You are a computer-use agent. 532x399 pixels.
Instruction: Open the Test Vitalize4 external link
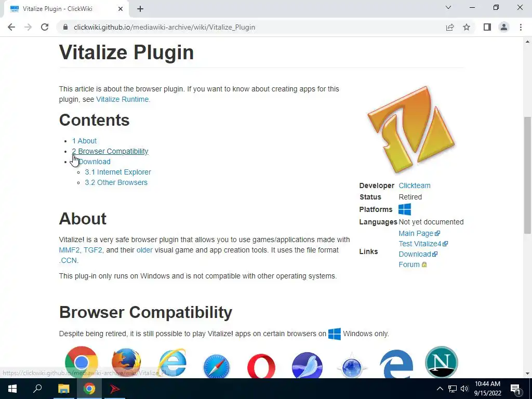tap(423, 244)
